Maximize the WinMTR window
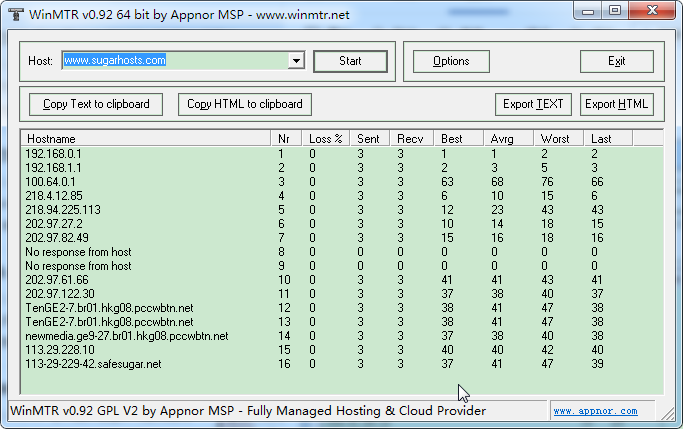683x429 pixels. [x=615, y=11]
